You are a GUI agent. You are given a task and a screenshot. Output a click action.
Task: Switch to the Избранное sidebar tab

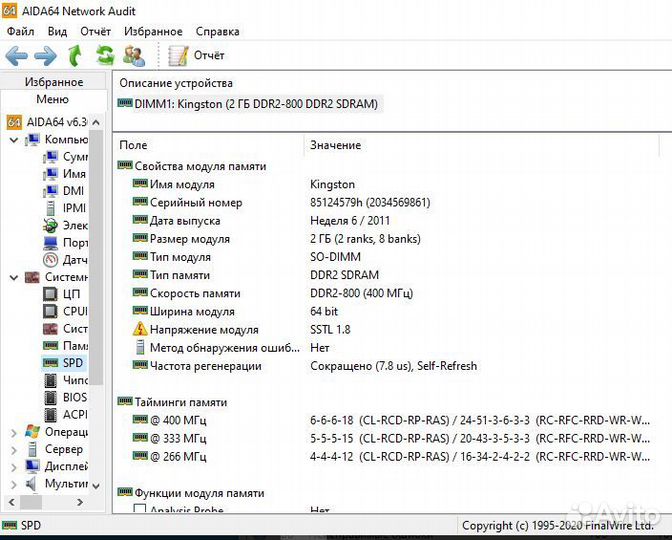(54, 82)
